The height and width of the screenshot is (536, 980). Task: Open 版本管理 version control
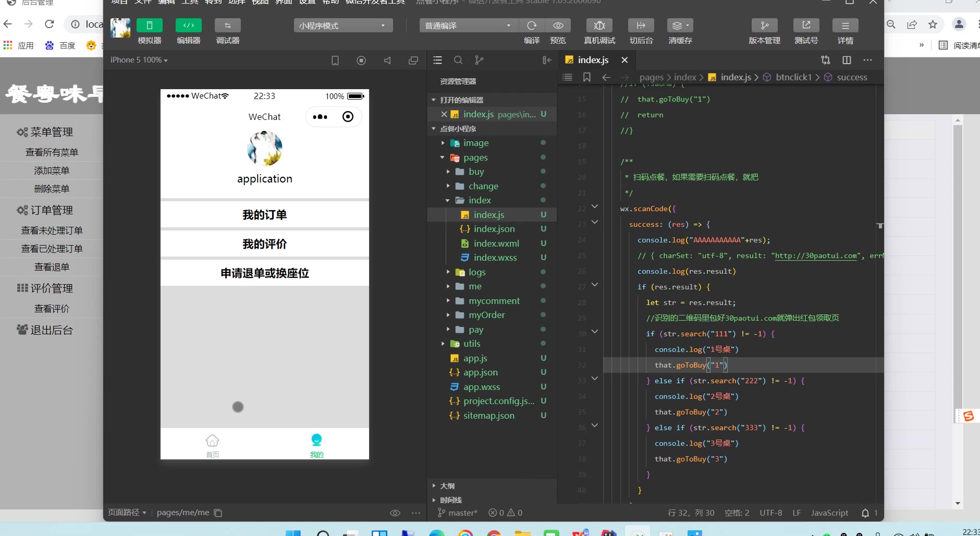pos(764,26)
